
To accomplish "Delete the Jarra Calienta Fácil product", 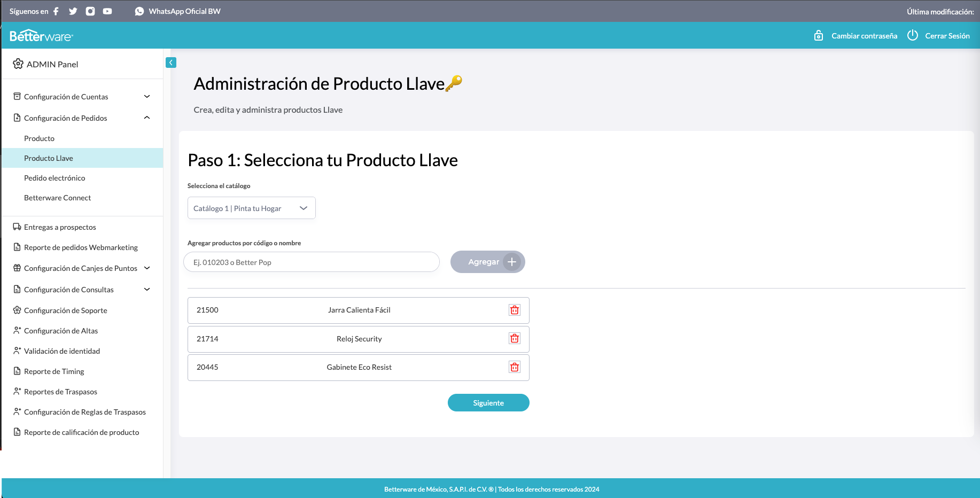I will (515, 310).
